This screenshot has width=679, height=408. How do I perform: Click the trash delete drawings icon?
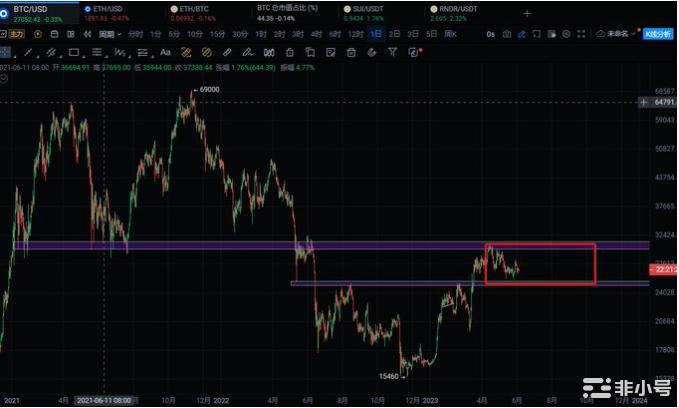tap(351, 53)
